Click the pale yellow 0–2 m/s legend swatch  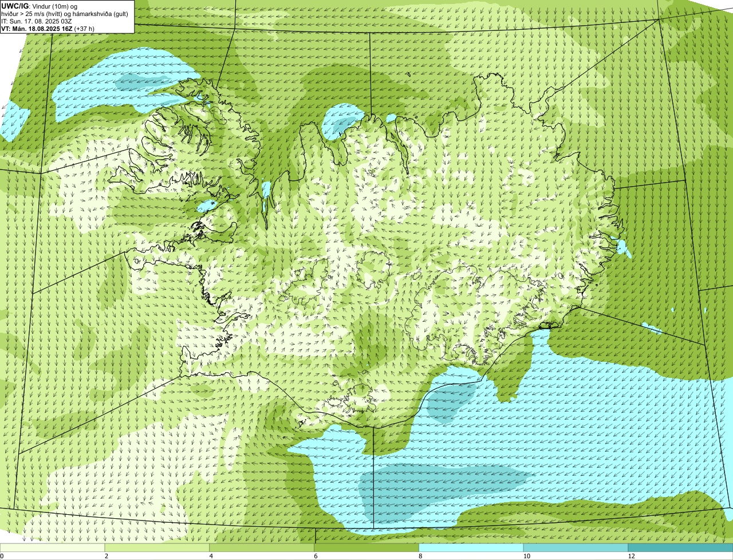[53, 548]
